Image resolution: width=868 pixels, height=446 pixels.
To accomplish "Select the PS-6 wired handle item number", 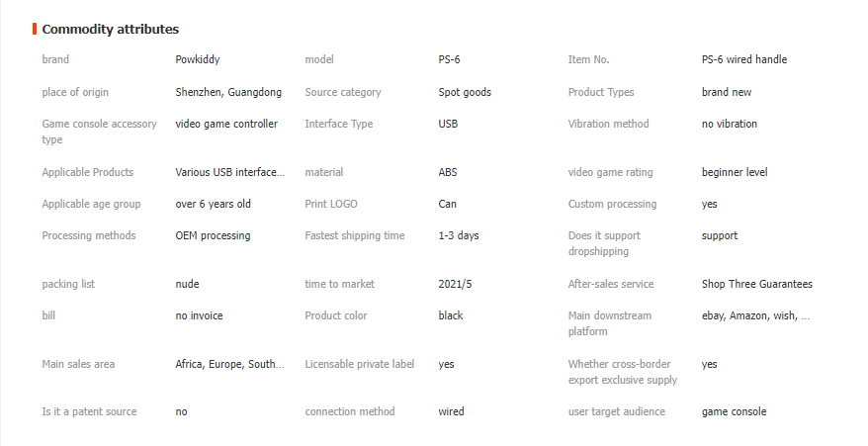I will [x=744, y=60].
